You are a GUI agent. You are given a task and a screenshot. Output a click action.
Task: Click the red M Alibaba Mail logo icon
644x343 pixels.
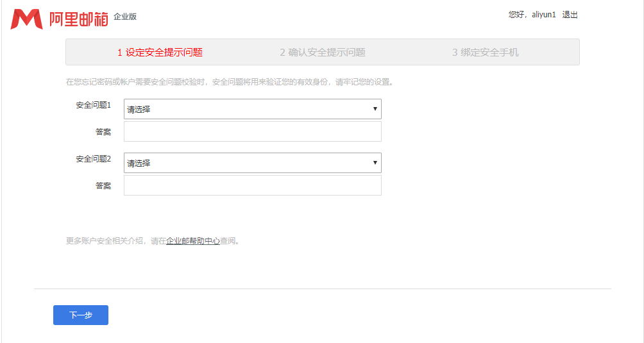26,19
